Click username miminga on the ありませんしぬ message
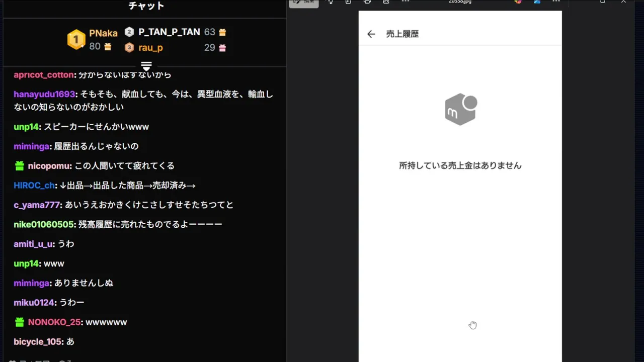The width and height of the screenshot is (644, 362). (32, 284)
